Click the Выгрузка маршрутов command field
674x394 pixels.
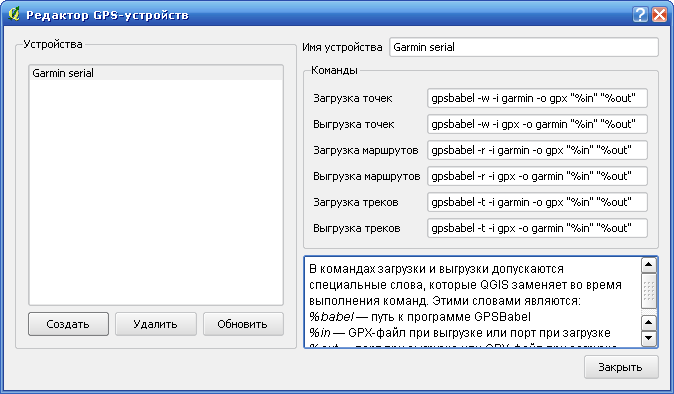click(537, 176)
